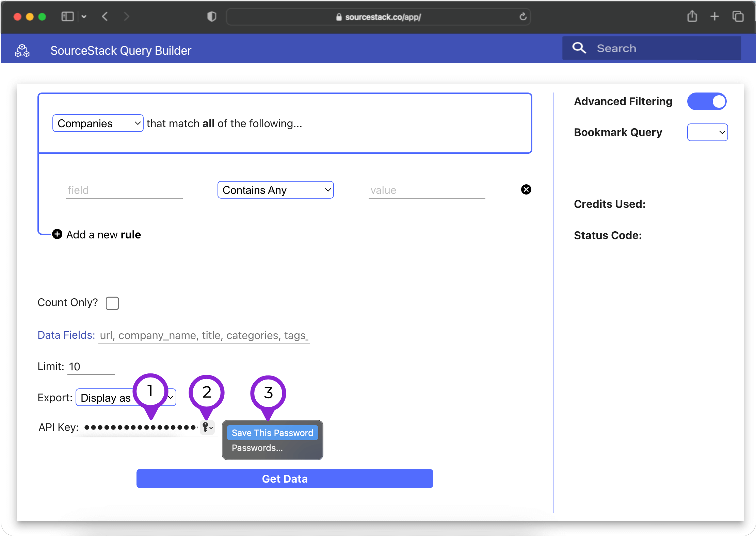Reload the page with the refresh icon

point(523,17)
